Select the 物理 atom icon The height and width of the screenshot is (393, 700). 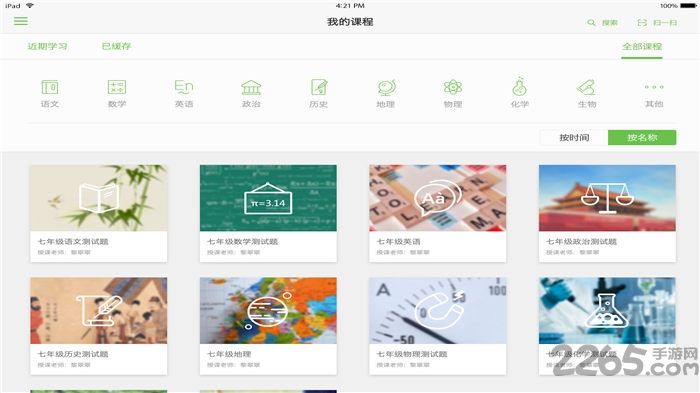pos(453,87)
